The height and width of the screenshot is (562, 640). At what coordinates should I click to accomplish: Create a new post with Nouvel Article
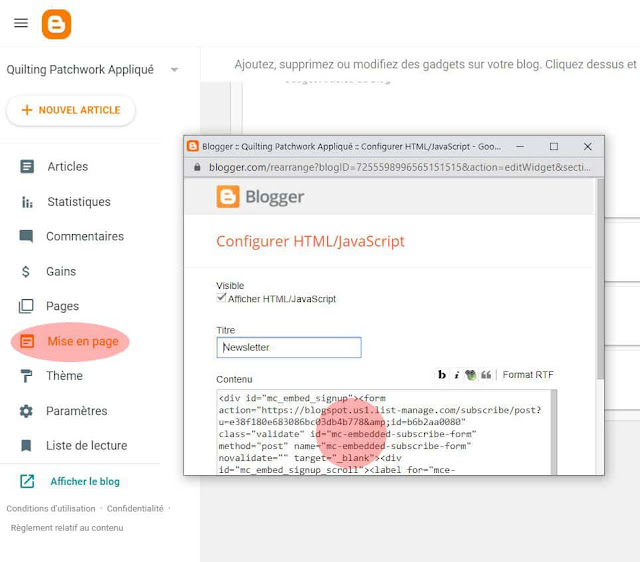click(71, 110)
